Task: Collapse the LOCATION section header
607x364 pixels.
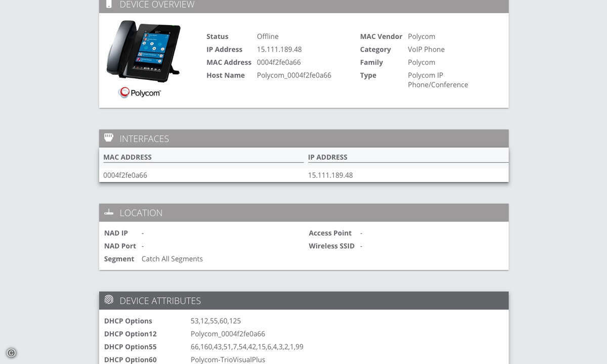Action: pyautogui.click(x=303, y=213)
